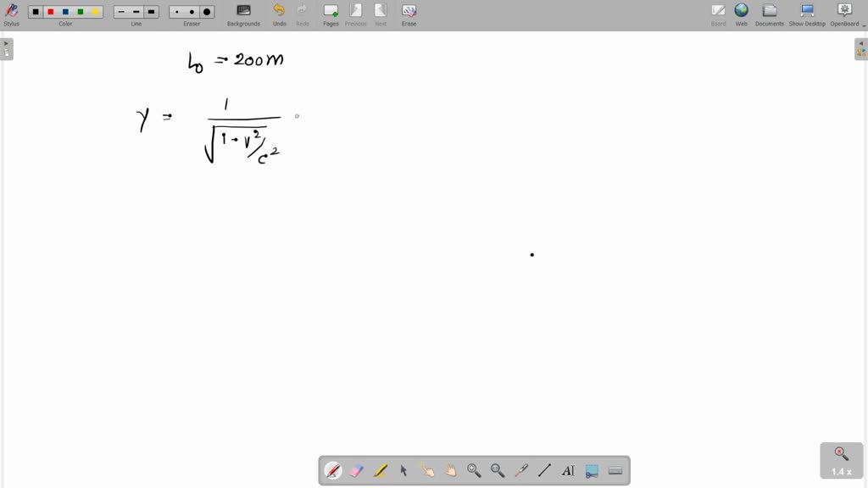Image resolution: width=868 pixels, height=488 pixels.
Task: Select the yellow pen color
Action: coord(95,12)
